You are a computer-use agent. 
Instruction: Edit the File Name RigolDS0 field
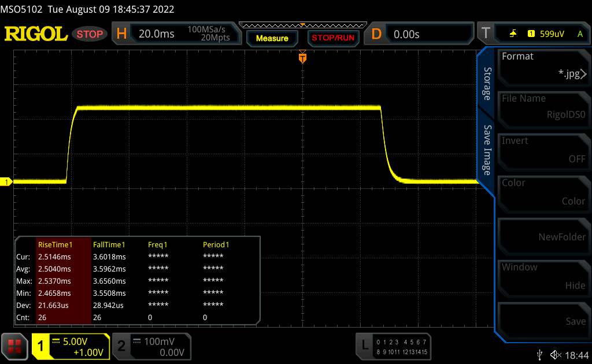pyautogui.click(x=543, y=107)
